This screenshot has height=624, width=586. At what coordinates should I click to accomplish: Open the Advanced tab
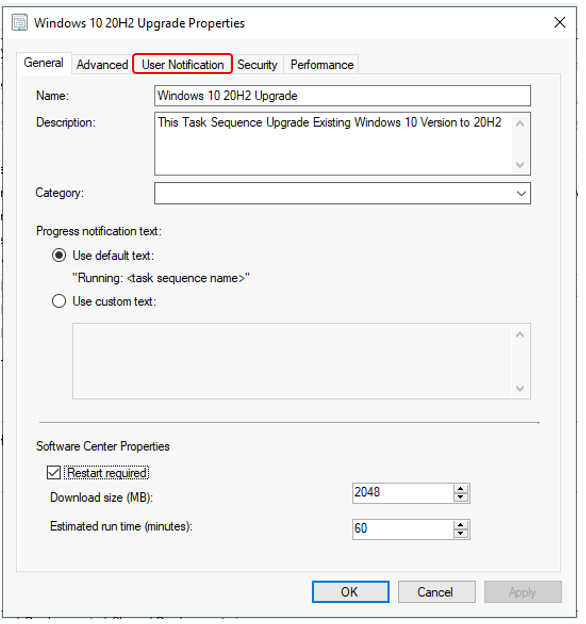click(102, 64)
